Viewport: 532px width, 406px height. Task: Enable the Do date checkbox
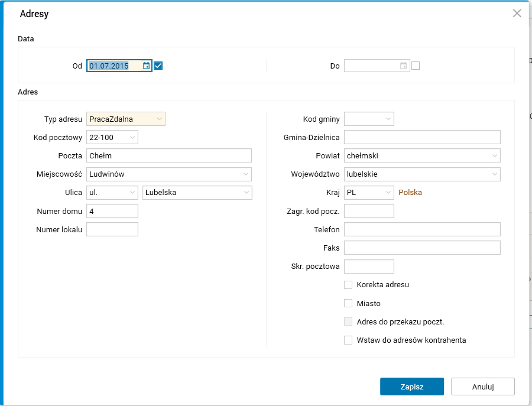(x=416, y=66)
